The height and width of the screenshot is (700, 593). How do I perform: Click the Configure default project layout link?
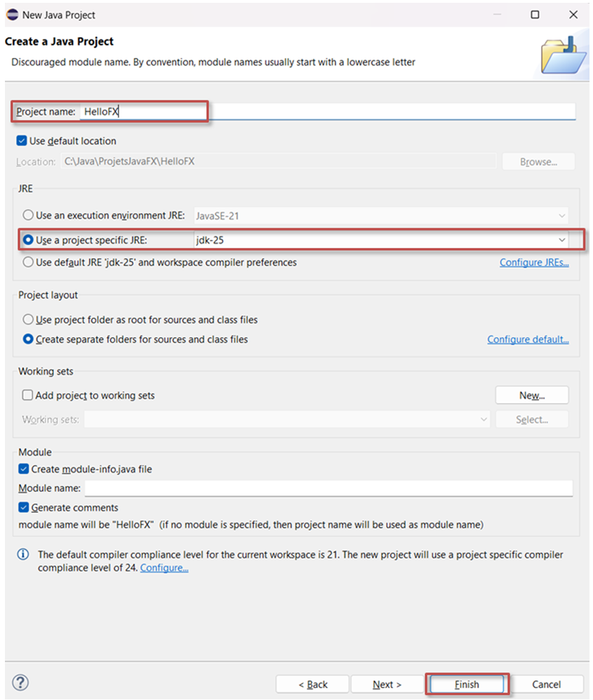coord(528,339)
